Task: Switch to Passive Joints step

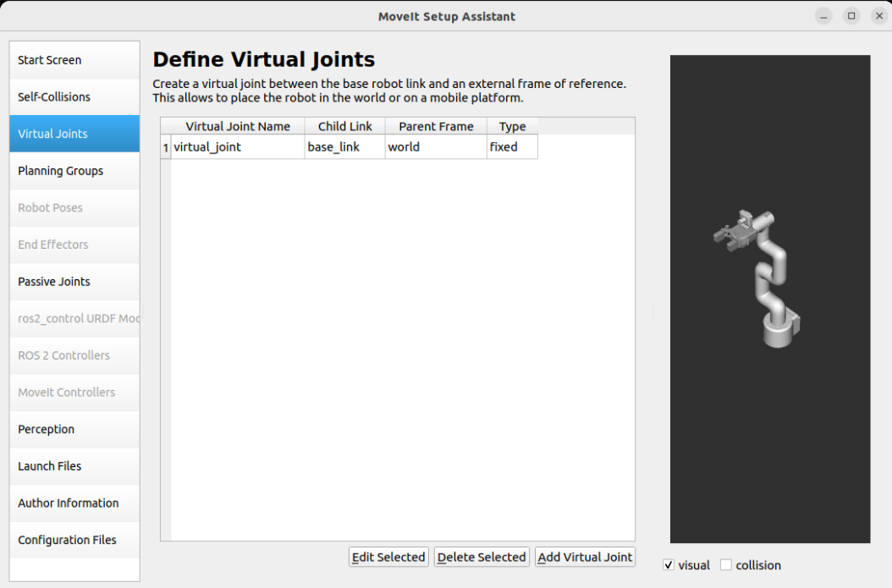Action: coord(74,282)
